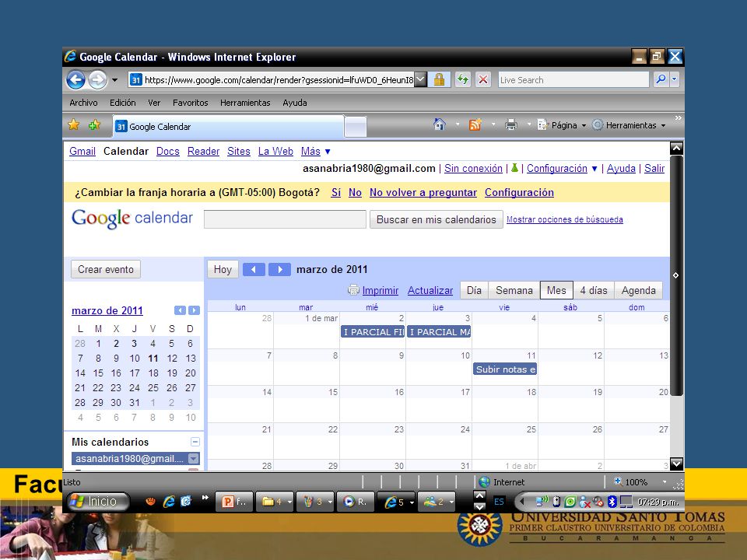Screen dimensions: 747x560
Task: Open the Sites link
Action: 239,152
